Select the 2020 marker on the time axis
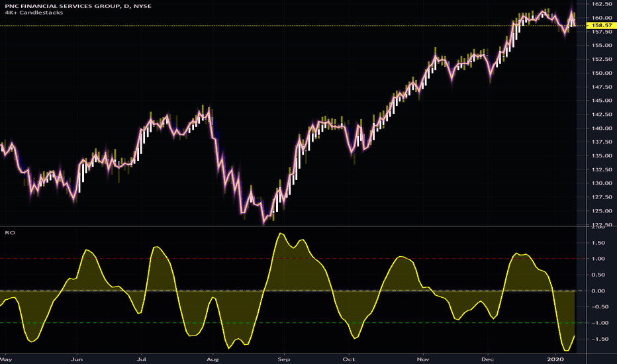The width and height of the screenshot is (617, 364). click(555, 359)
